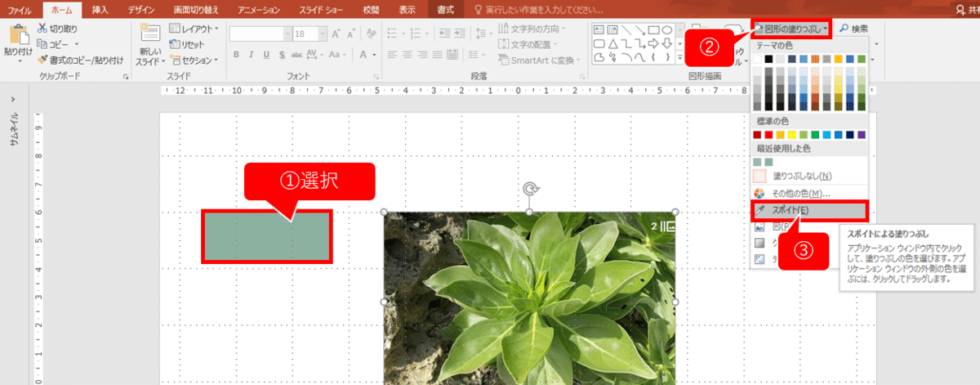This screenshot has width=980, height=385.
Task: Align text left
Action: 393,54
